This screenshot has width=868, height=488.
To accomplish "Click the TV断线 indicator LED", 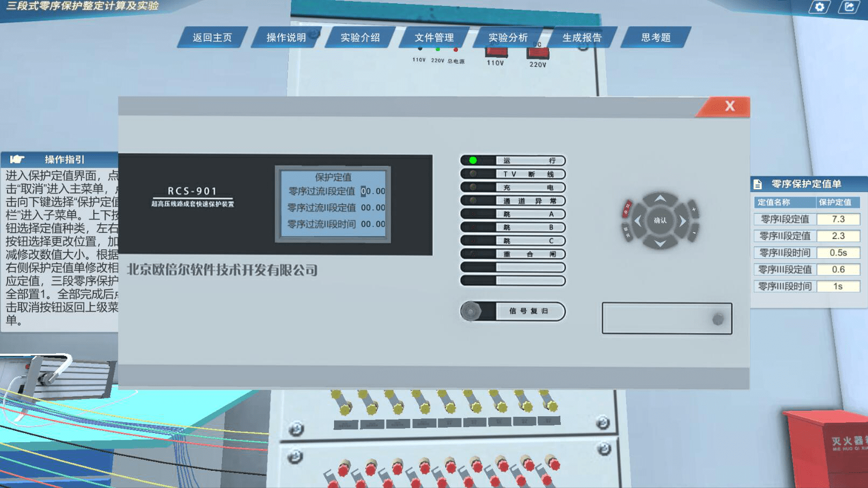I will (473, 174).
